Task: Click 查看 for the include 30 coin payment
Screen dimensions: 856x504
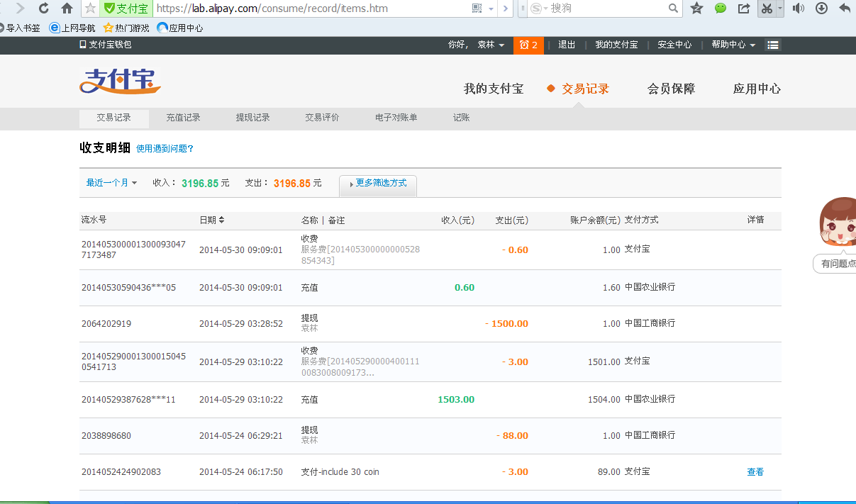Action: point(755,472)
